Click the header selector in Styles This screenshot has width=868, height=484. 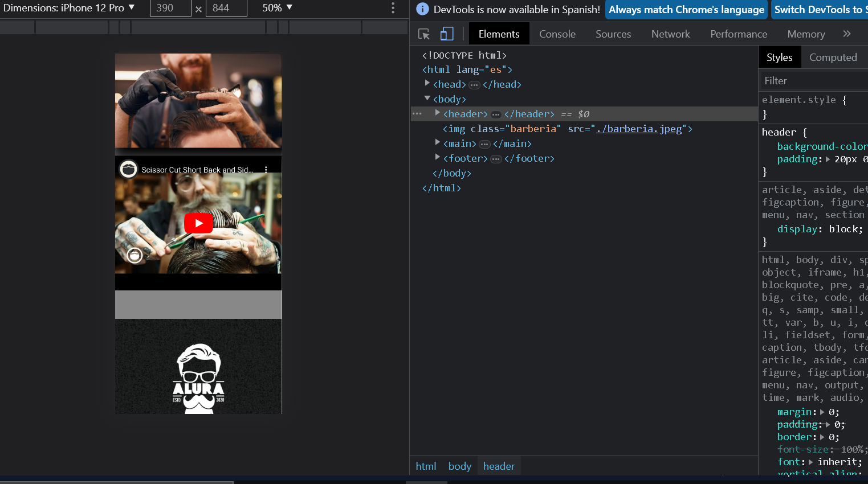779,132
